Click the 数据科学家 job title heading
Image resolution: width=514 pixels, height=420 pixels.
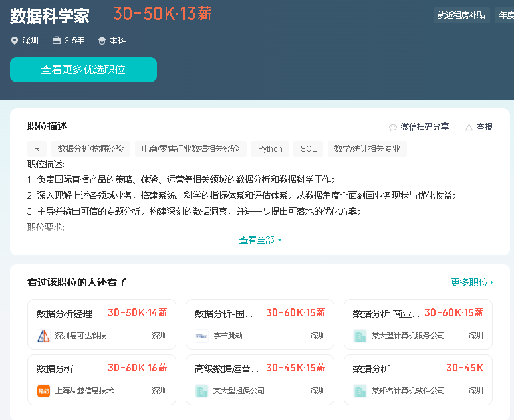tap(50, 16)
